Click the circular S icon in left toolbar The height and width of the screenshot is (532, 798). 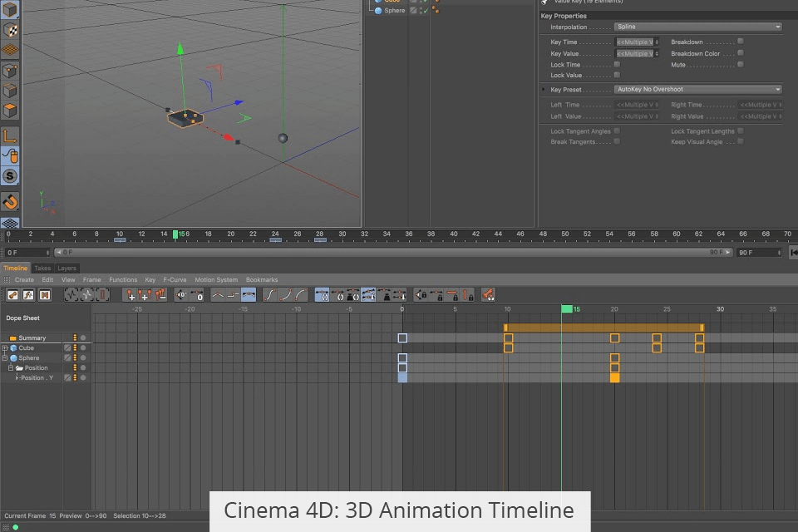tap(10, 175)
